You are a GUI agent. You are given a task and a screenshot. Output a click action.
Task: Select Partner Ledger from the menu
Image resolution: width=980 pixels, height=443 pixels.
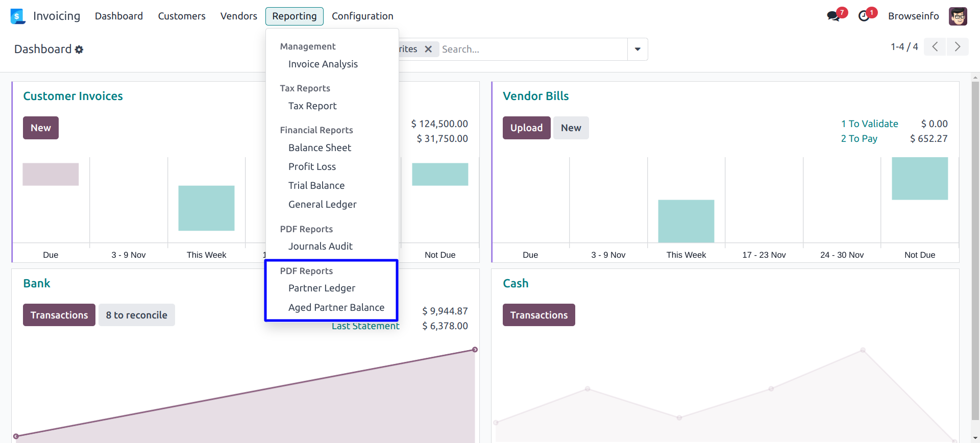[322, 288]
